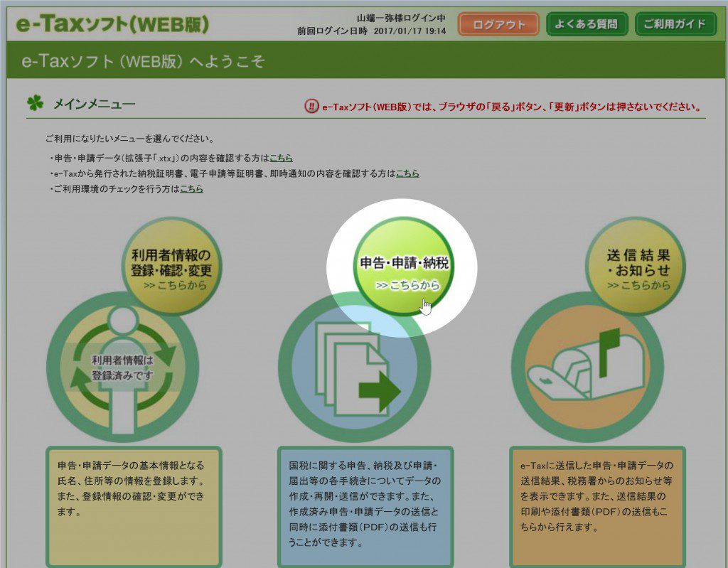Open ご利用ガイド
This screenshot has width=728, height=568.
675,24
